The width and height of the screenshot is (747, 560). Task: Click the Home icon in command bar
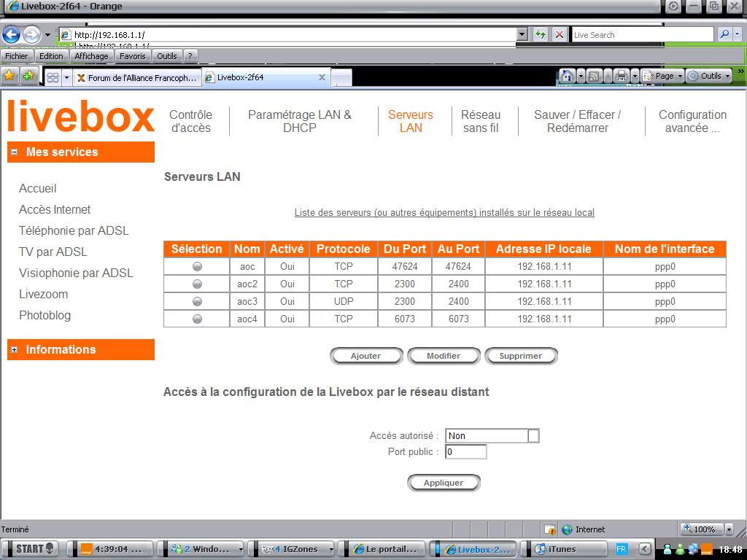567,76
